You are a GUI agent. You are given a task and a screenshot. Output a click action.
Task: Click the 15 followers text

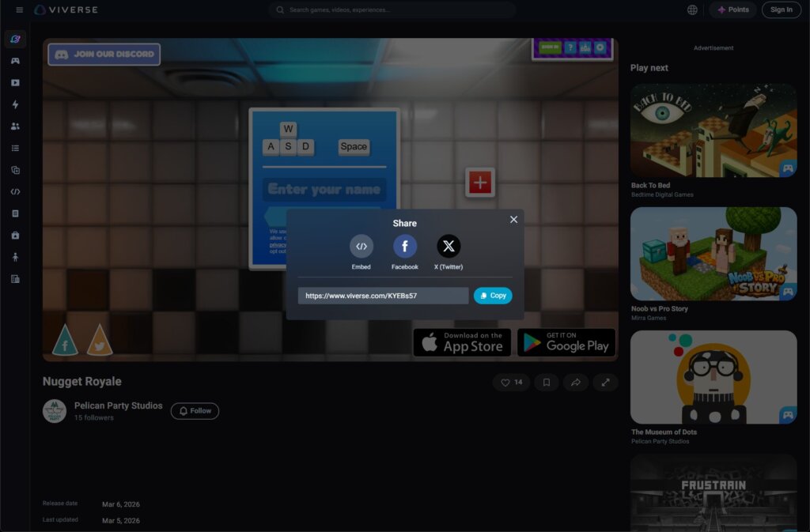tap(93, 417)
